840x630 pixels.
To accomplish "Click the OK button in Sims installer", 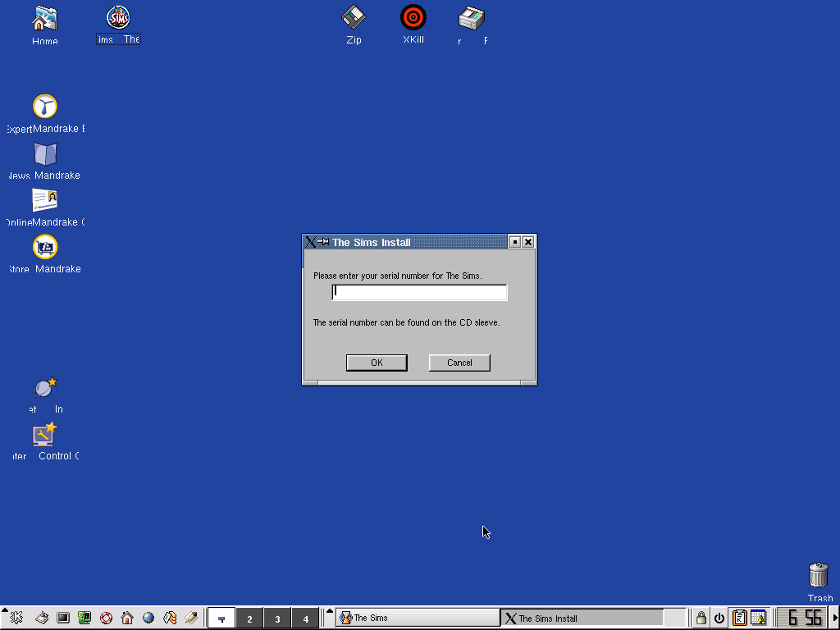I will [x=377, y=363].
